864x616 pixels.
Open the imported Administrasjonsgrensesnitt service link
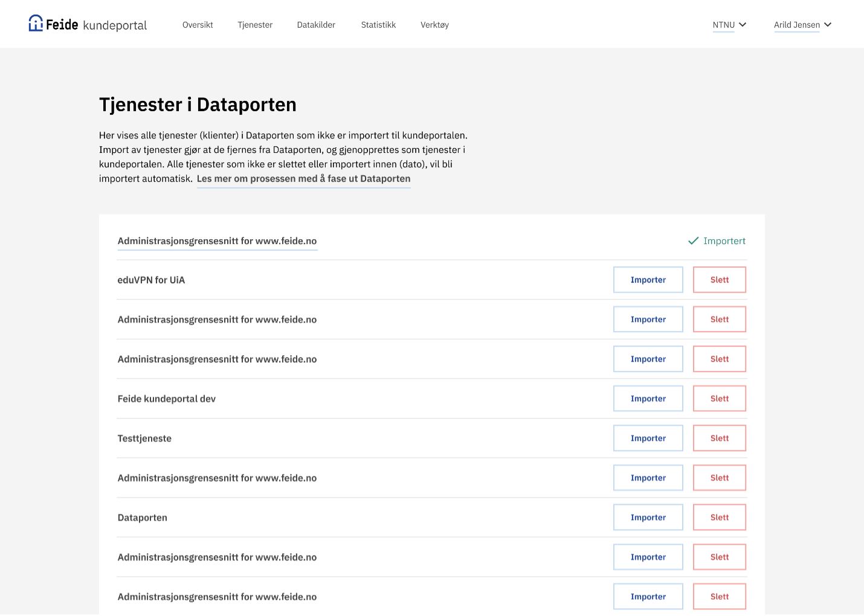(217, 241)
